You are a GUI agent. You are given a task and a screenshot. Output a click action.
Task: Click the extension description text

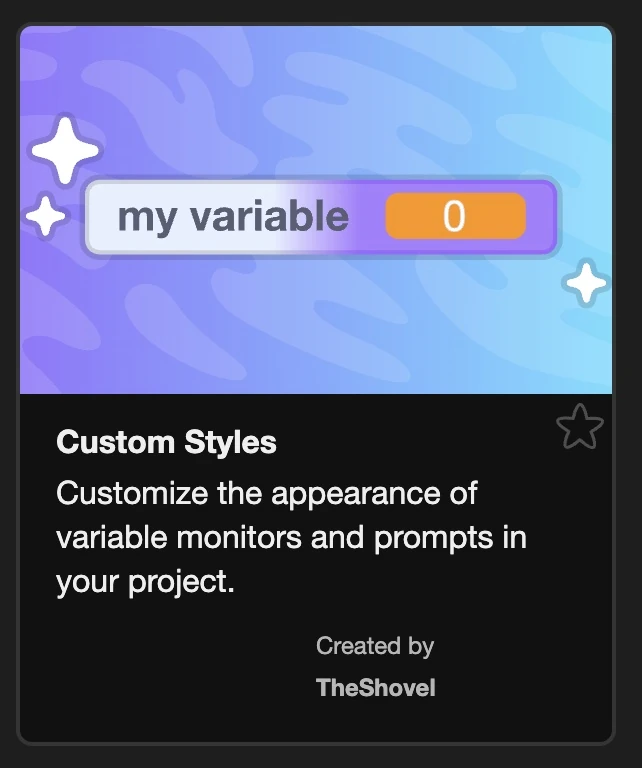point(290,537)
